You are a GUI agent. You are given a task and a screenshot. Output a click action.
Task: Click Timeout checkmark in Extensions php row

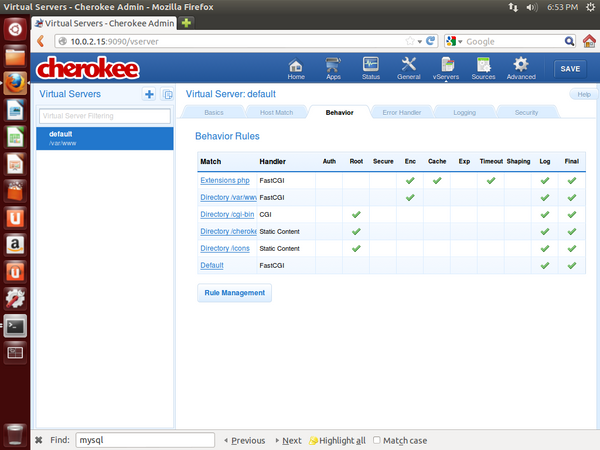click(491, 180)
